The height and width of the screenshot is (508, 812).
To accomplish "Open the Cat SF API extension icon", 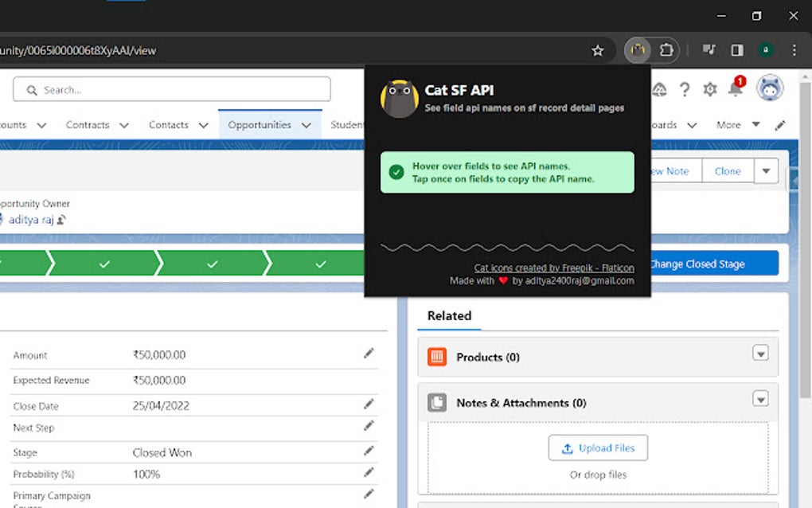I will [636, 49].
